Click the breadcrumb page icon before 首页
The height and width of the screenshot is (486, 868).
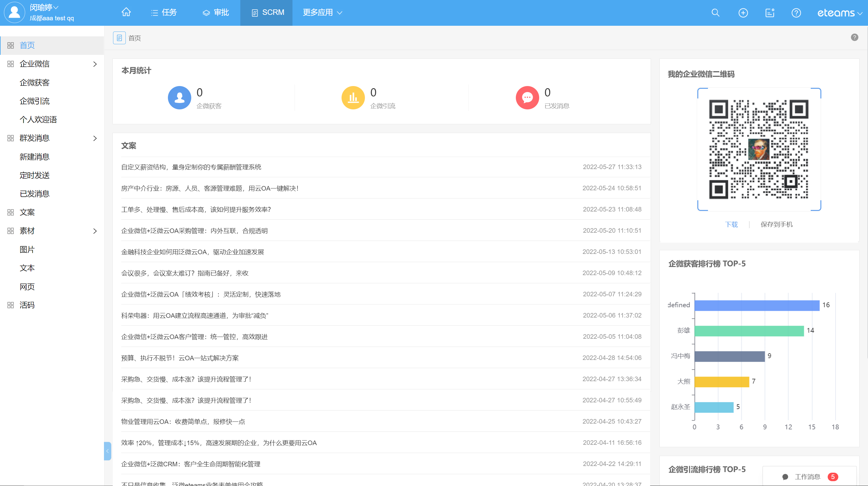pos(119,38)
